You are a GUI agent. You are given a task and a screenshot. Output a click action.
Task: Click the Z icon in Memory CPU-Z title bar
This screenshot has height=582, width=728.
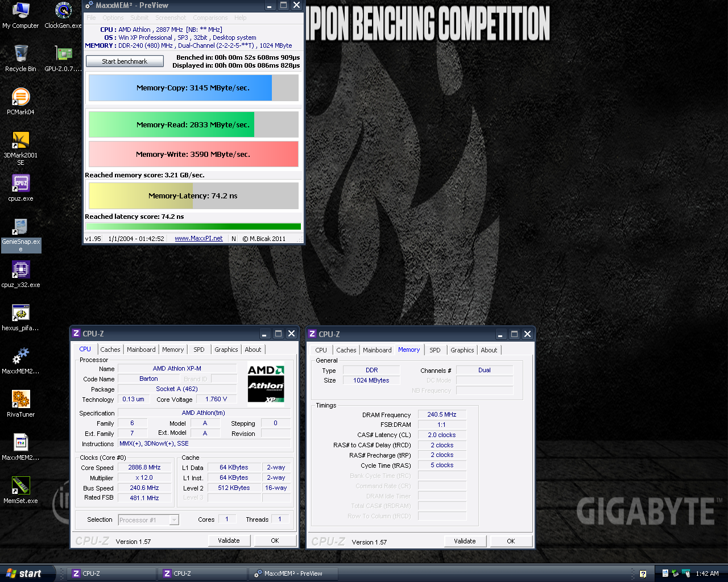(312, 334)
